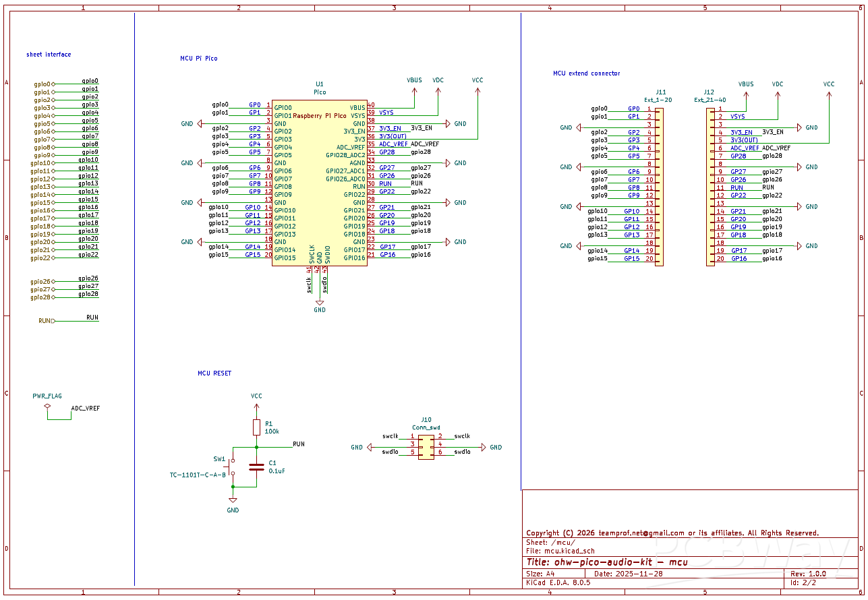
Task: Click the VCC power symbol above R1
Action: click(x=256, y=397)
